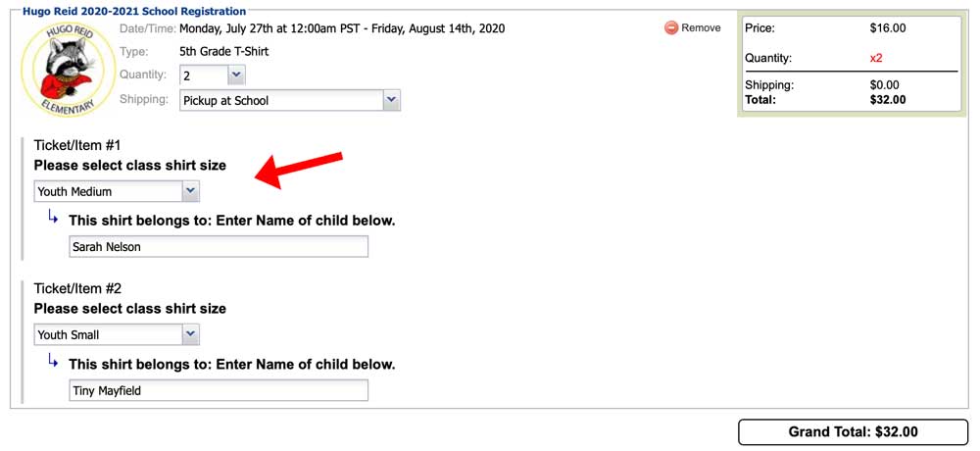
Task: Click the Remove link text
Action: coord(701,28)
